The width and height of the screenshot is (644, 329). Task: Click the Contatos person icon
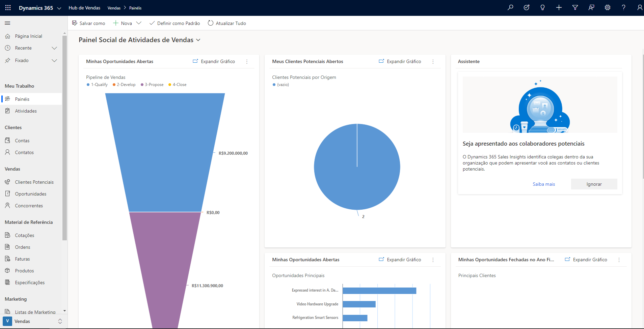[x=7, y=152]
